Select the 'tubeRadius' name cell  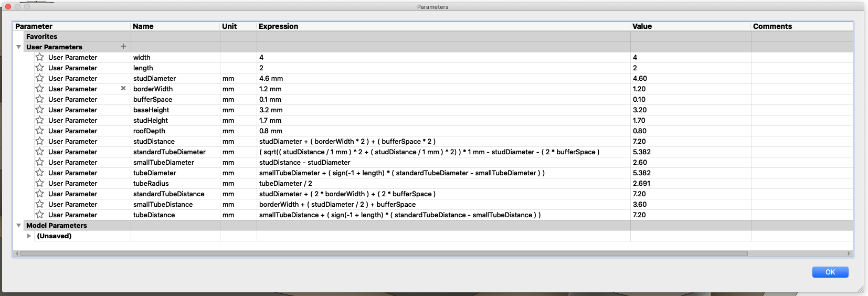pyautogui.click(x=175, y=183)
